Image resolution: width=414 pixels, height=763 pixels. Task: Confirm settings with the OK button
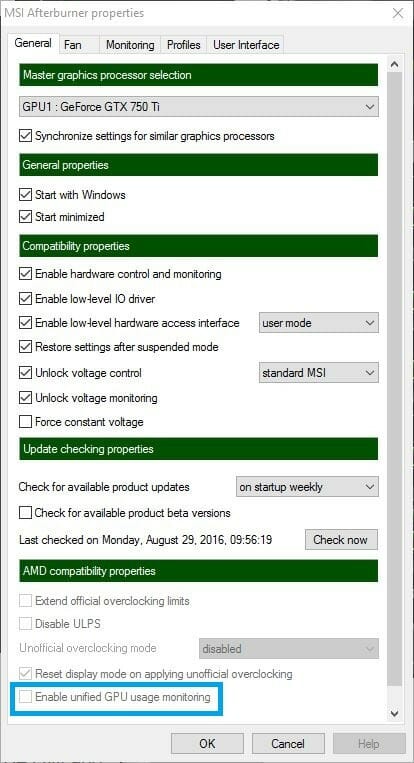click(x=207, y=744)
